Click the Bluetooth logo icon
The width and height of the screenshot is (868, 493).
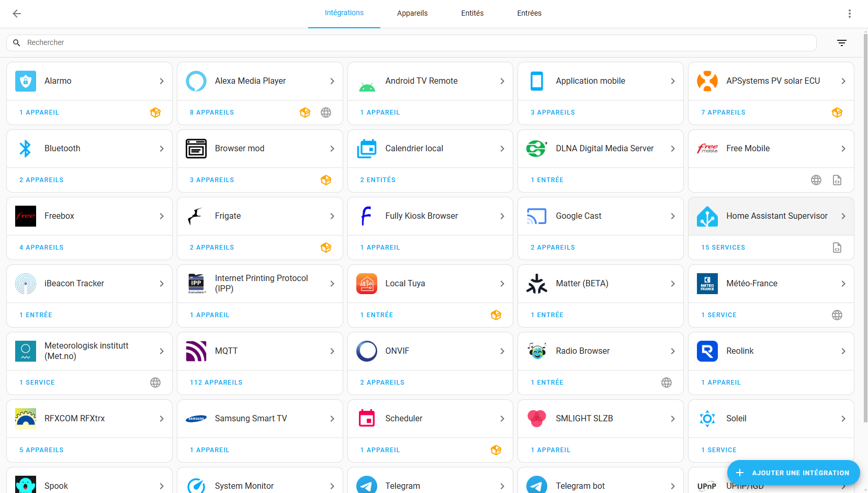click(x=26, y=149)
